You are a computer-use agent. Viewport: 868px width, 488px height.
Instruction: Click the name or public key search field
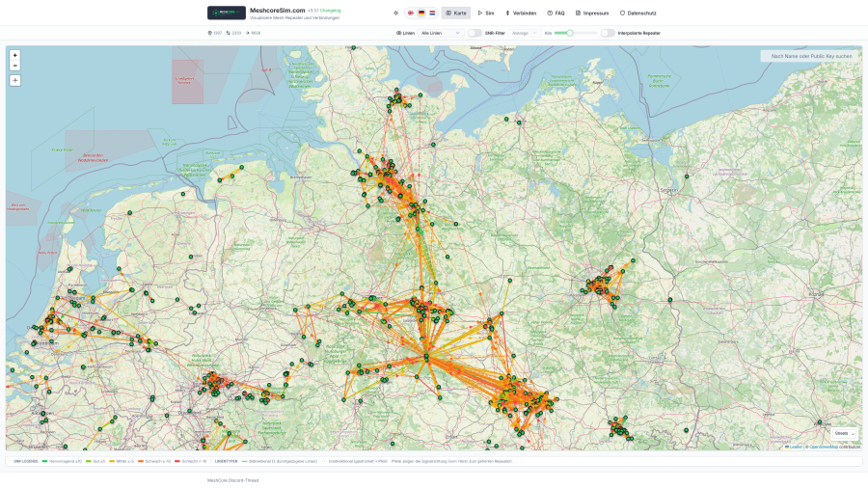(x=810, y=56)
